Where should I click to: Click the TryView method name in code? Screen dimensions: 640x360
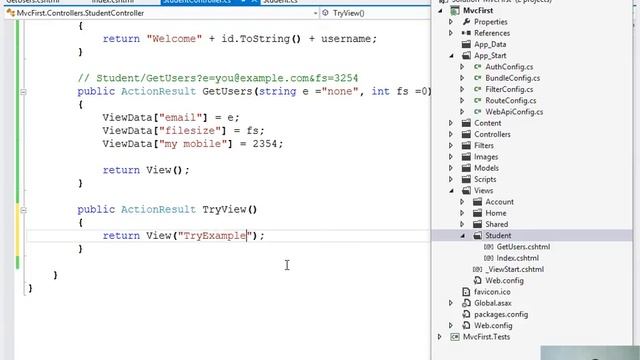click(x=224, y=209)
